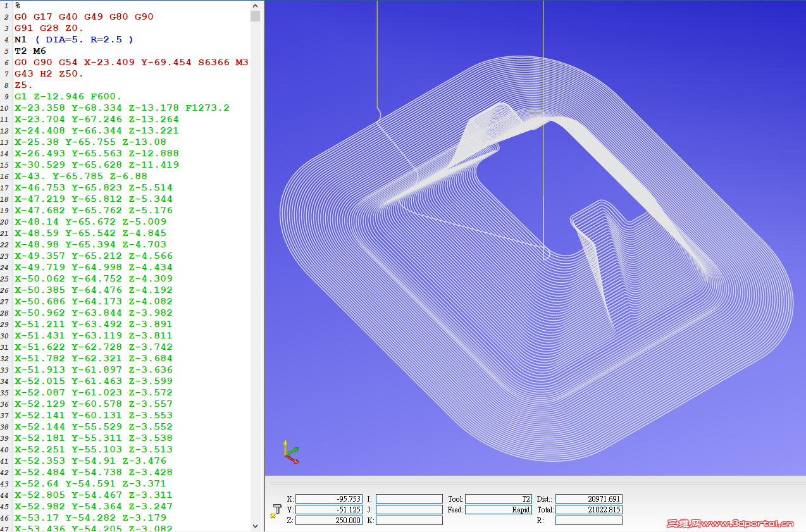Select line 'X-51.431 Y-63.119 Z-3.811'
The width and height of the screenshot is (806, 532).
pyautogui.click(x=93, y=335)
